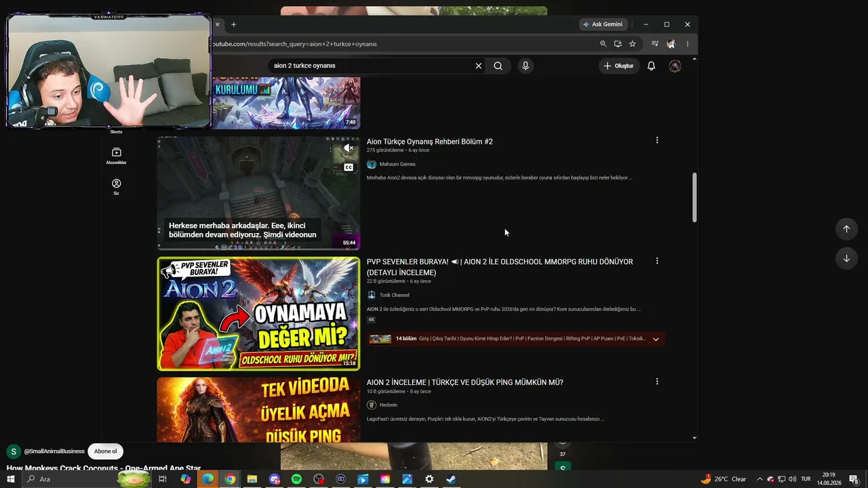
Task: Open the Windows notification center
Action: pyautogui.click(x=854, y=479)
